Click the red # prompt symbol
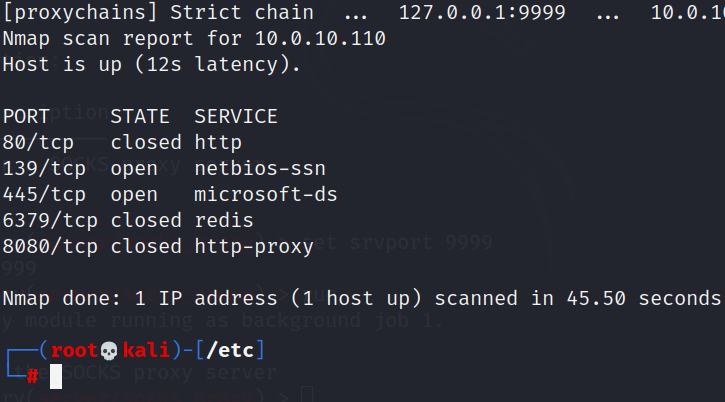 coord(32,376)
